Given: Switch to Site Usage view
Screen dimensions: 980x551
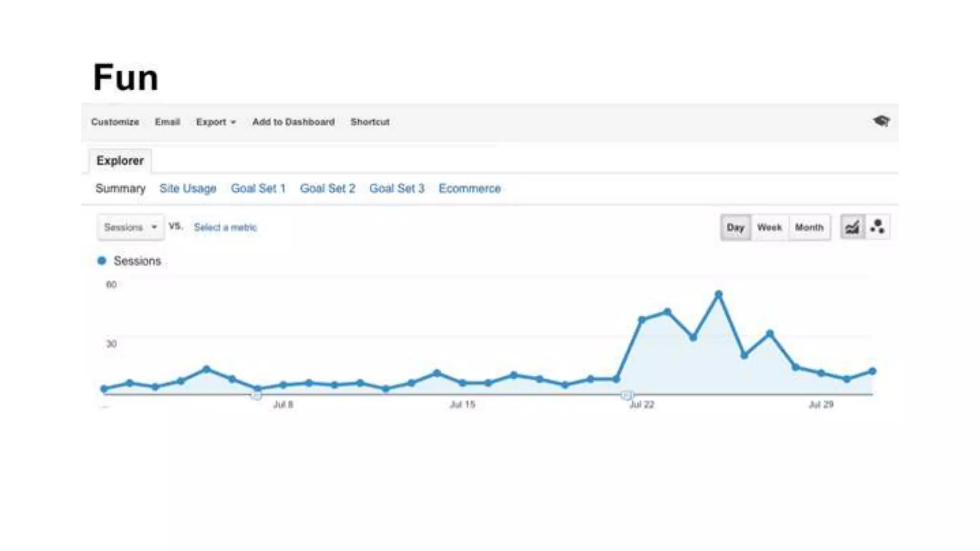Looking at the screenshot, I should [x=188, y=188].
